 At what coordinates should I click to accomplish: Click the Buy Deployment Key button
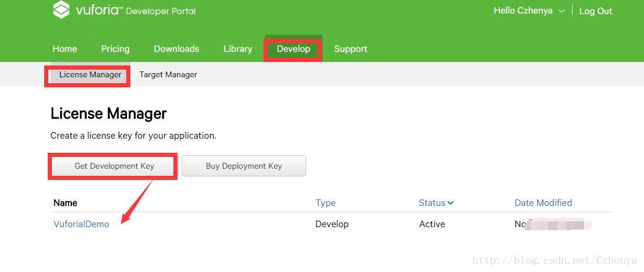(x=244, y=166)
